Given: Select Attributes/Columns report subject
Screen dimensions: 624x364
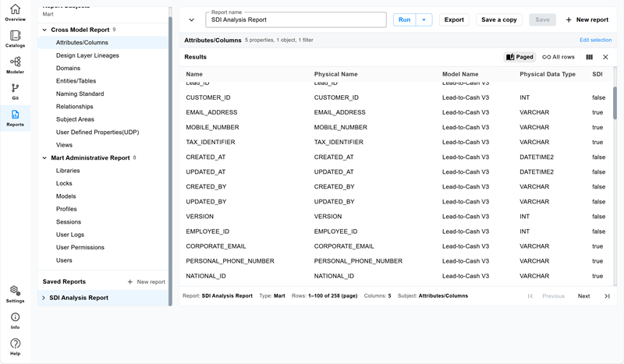Looking at the screenshot, I should (x=103, y=43).
